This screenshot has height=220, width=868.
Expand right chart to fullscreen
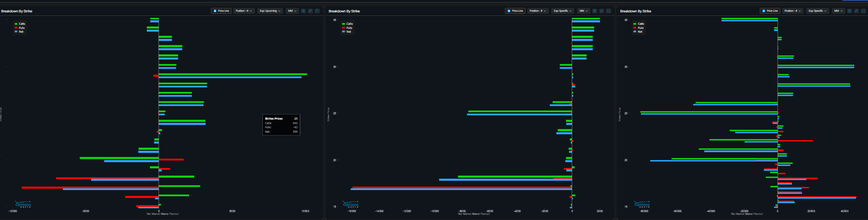tap(863, 11)
